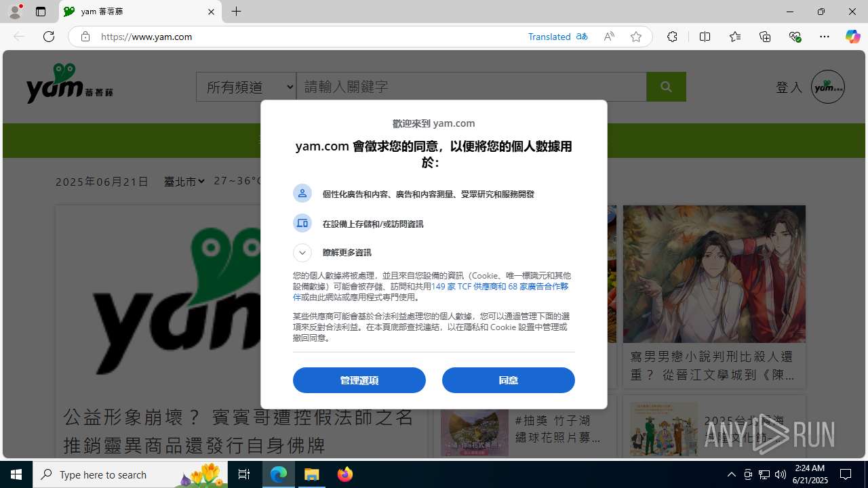
Task: Click the round yam account avatar
Action: [828, 87]
